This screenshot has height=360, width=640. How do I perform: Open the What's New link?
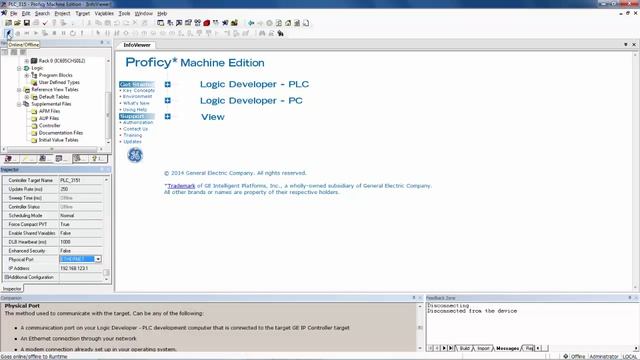136,103
